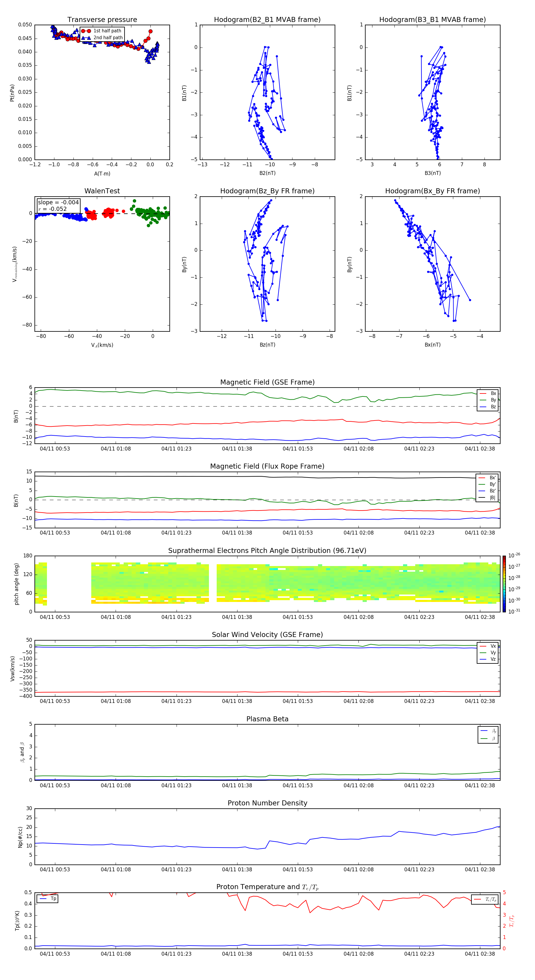Click the Bx legend entry in GSE magnetic field plot
This screenshot has height=980, width=535.
click(488, 393)
